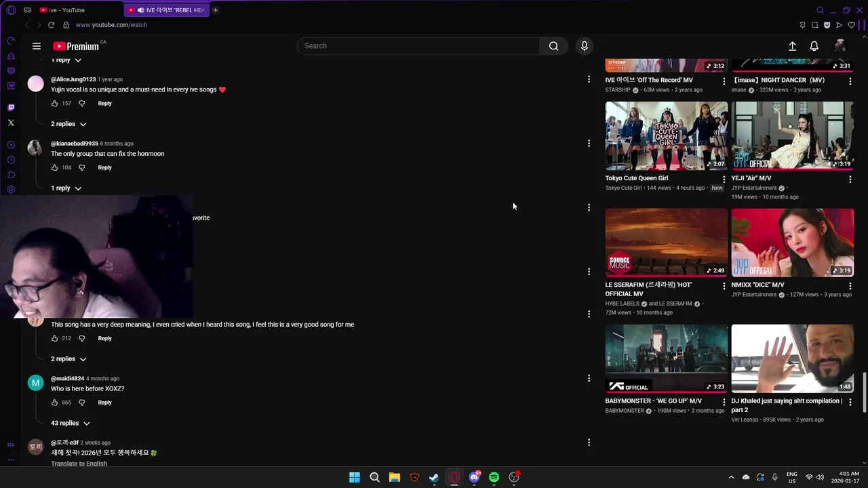Switch to the 'ive - YouTube' tab
The image size is (868, 488).
[x=80, y=10]
